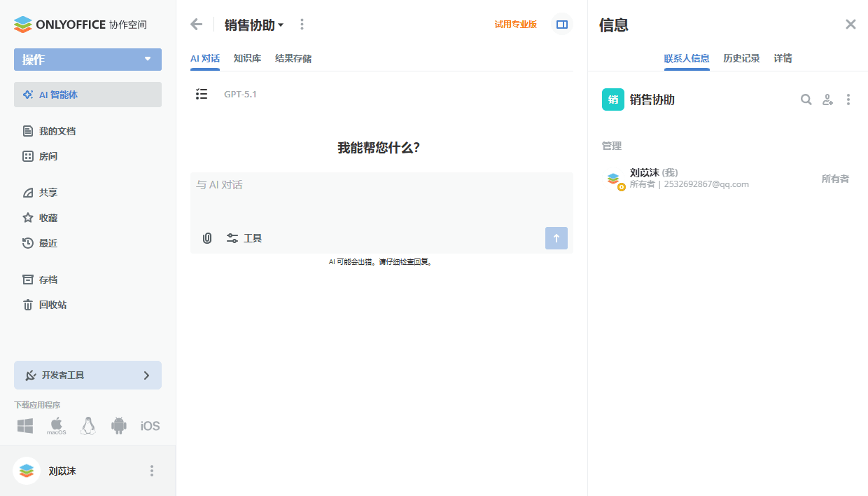Image resolution: width=868 pixels, height=496 pixels.
Task: Click the paperclip attachment icon
Action: tap(206, 238)
